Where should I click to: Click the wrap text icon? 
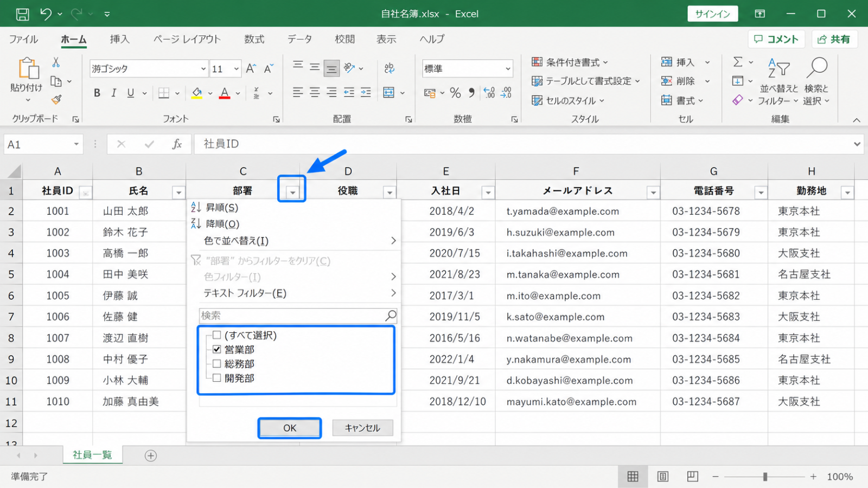tap(389, 68)
